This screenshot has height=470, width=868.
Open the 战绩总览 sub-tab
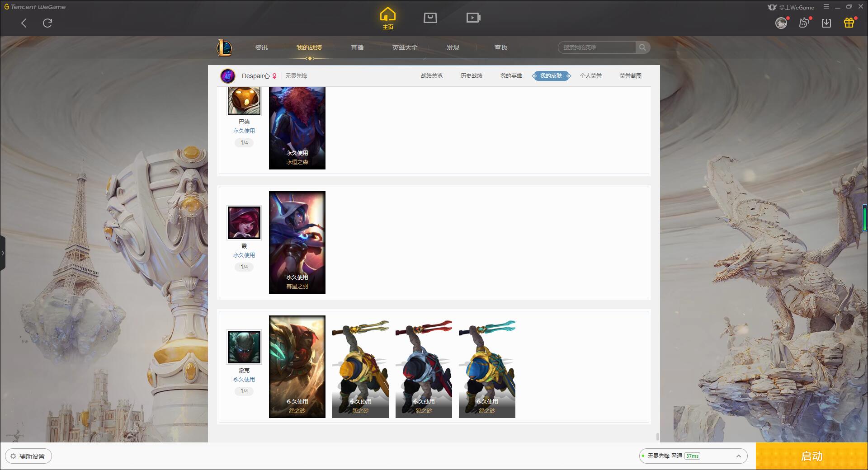point(432,76)
